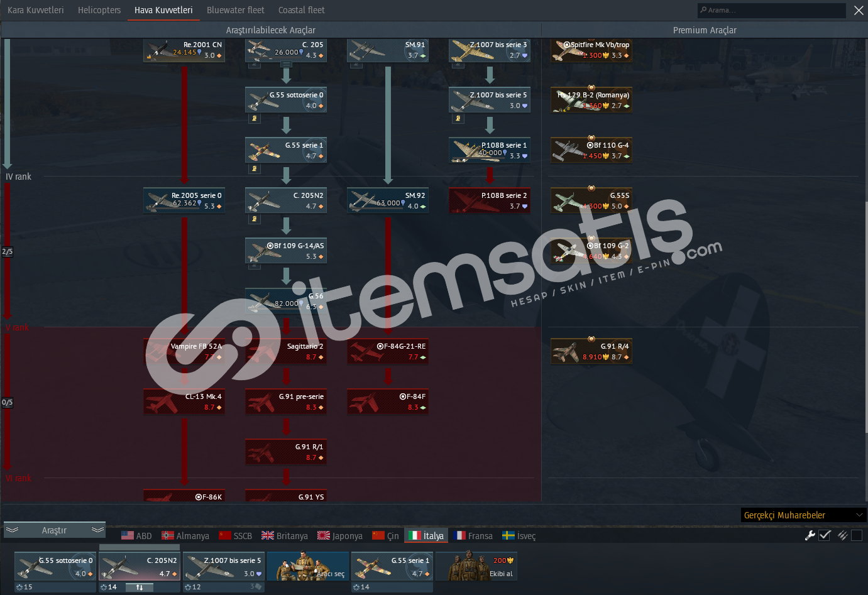This screenshot has width=868, height=595.
Task: Select the Bf 109 G-14/AS aircraft
Action: [286, 251]
